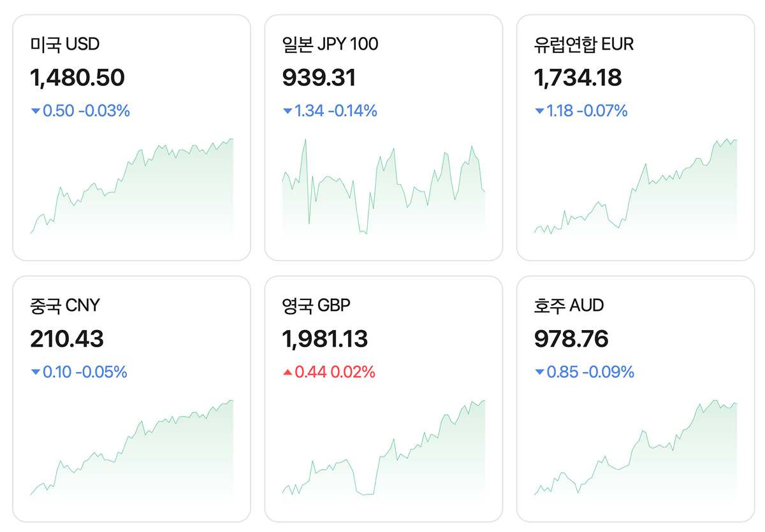Image resolution: width=765 pixels, height=532 pixels.
Task: Click the CNY card's blue down arrow
Action: [36, 372]
